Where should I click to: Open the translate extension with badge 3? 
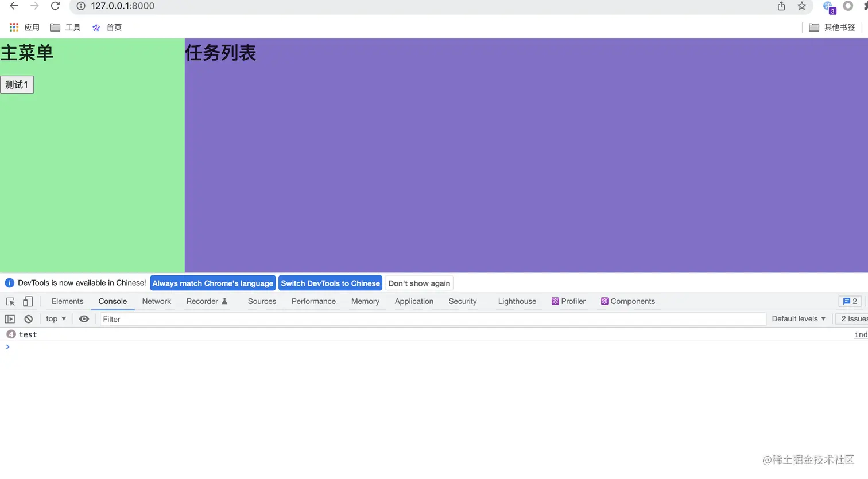point(829,7)
